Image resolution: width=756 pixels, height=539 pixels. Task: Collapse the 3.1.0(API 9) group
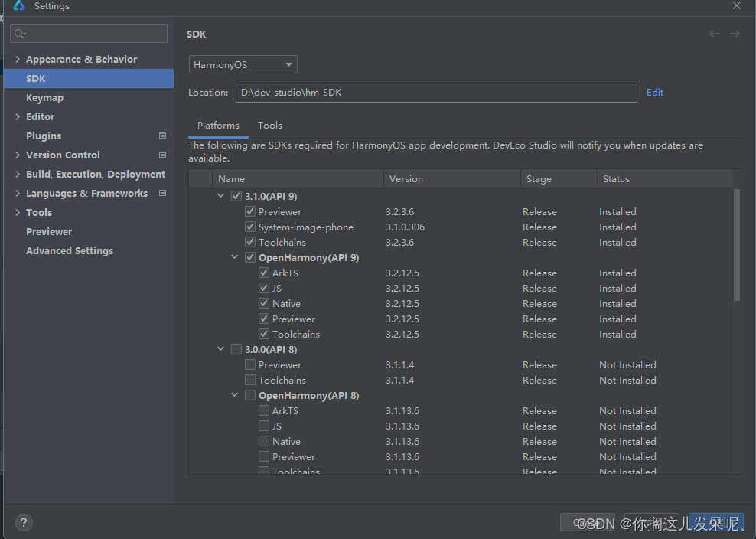tap(221, 196)
